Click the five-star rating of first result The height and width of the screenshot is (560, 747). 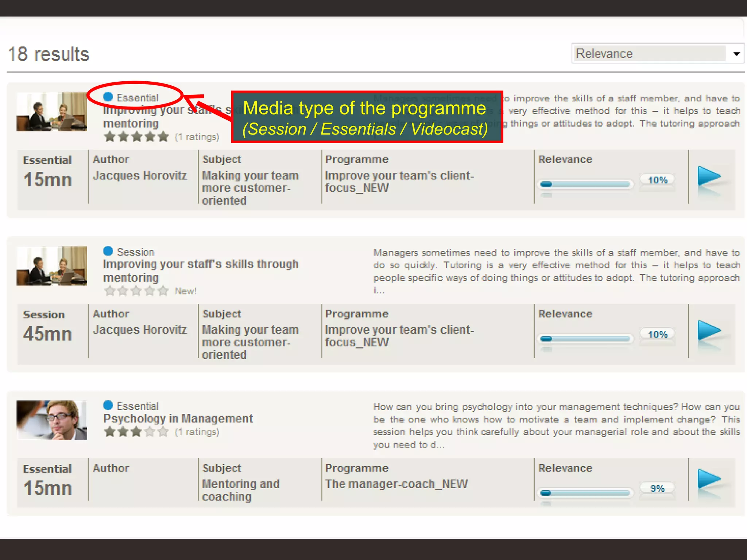136,137
